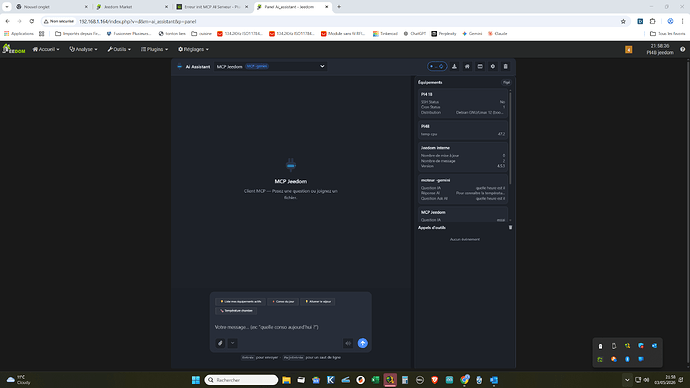Screen dimensions: 690x388
Task: Open the Plugins menu
Action: click(x=154, y=49)
